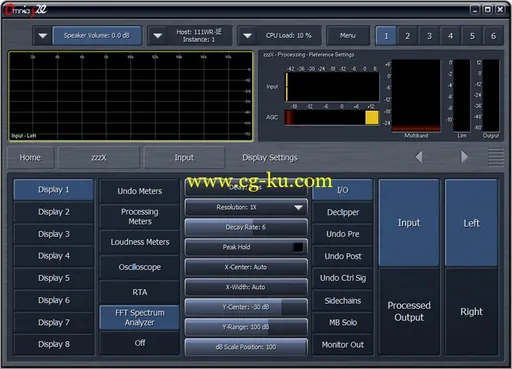Image resolution: width=512 pixels, height=369 pixels.
Task: Click the spectrum analyzer display graph
Action: coord(131,96)
